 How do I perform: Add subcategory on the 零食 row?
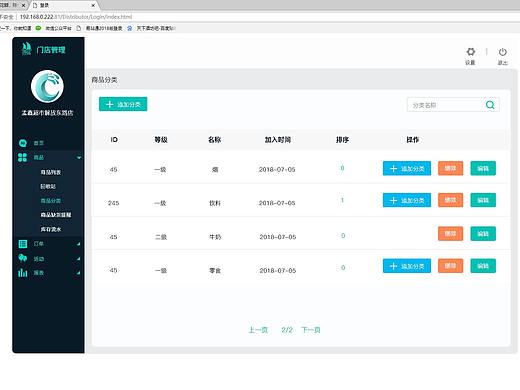click(407, 266)
